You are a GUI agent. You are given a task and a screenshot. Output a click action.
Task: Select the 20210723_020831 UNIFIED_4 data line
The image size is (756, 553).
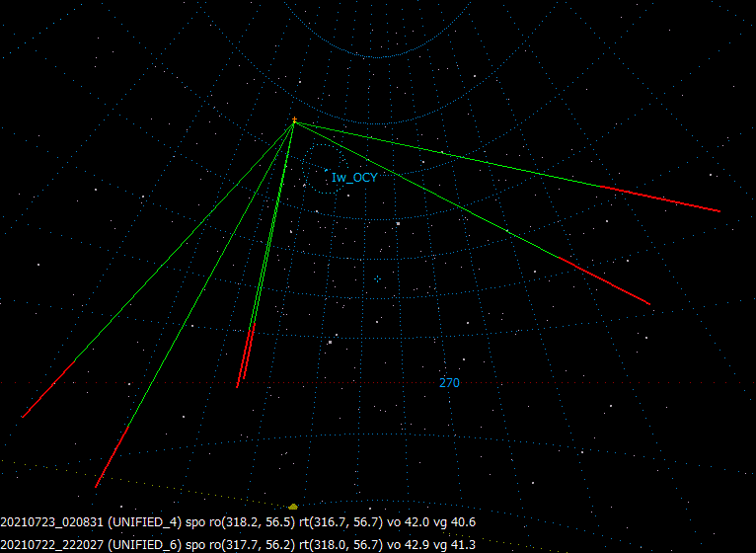[238, 522]
